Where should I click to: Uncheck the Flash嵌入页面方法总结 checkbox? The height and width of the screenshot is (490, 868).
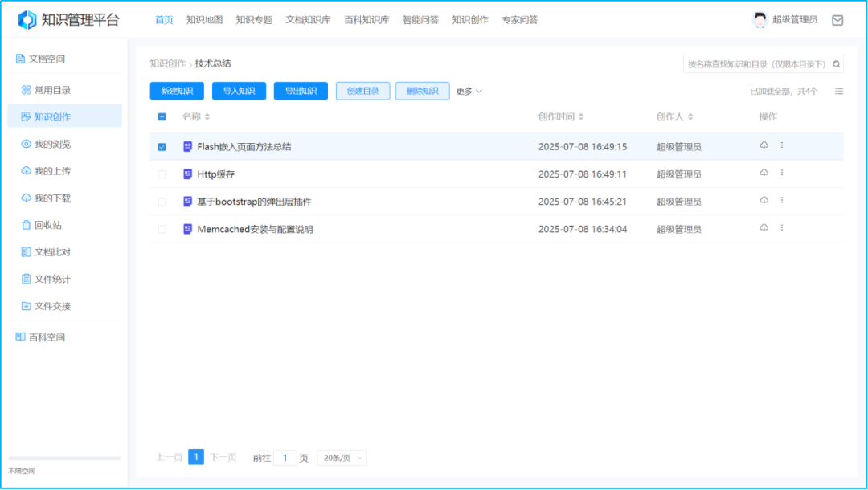pos(162,146)
